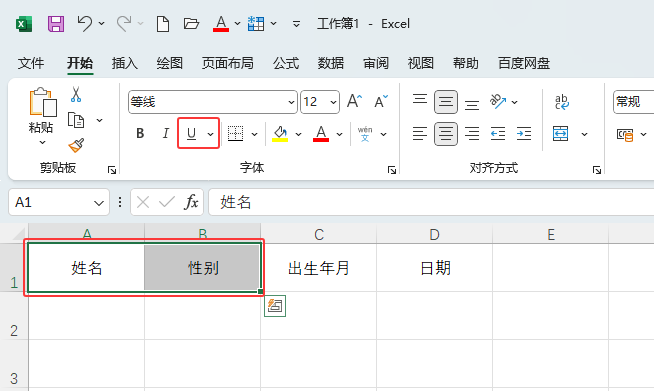Click quick access font color A icon
Viewport: 654px width, 391px height.
[x=221, y=23]
